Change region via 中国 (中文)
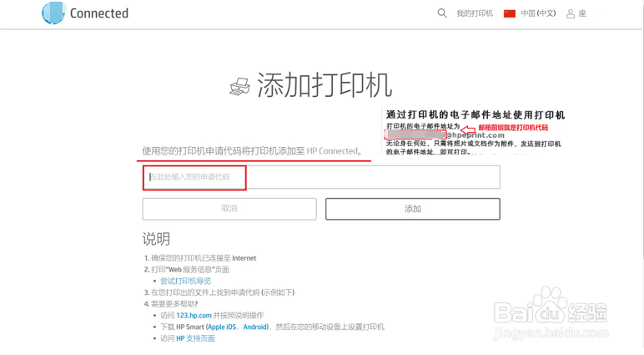 (538, 13)
